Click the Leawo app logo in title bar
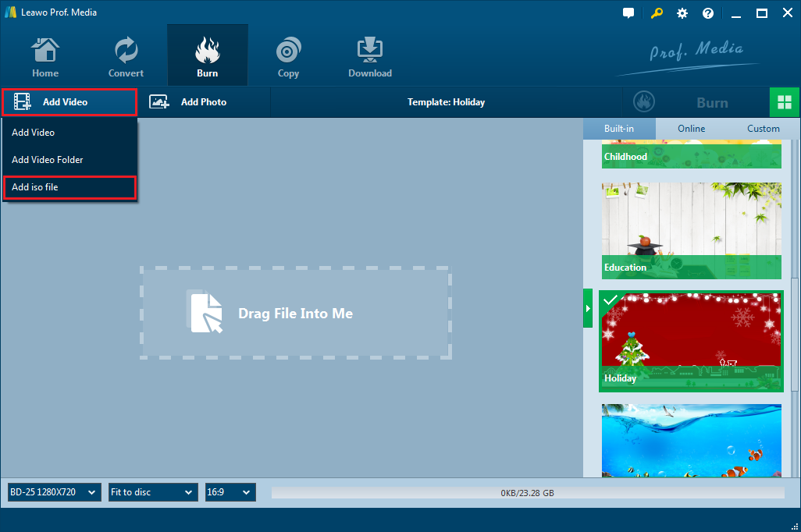Viewport: 801px width, 532px height. tap(10, 12)
